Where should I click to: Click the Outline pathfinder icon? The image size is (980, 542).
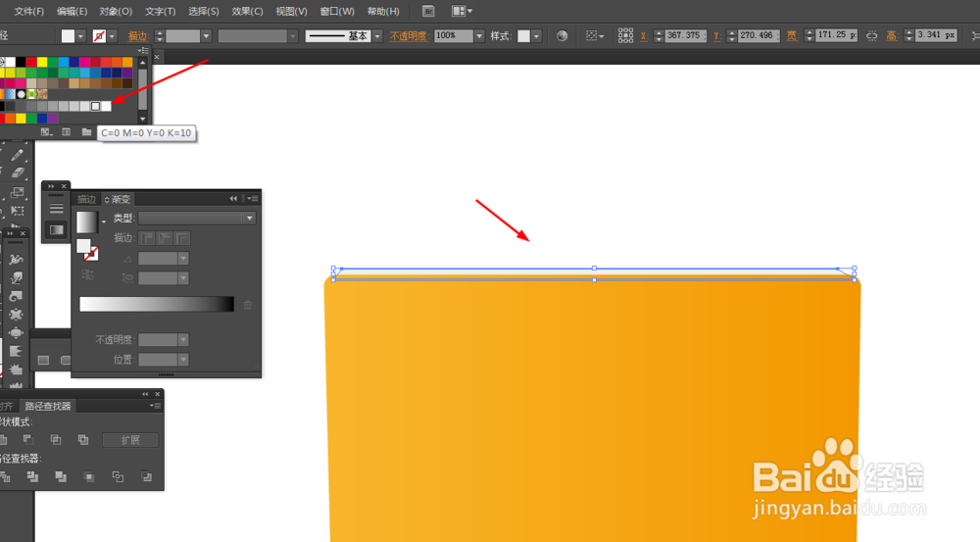tap(118, 477)
